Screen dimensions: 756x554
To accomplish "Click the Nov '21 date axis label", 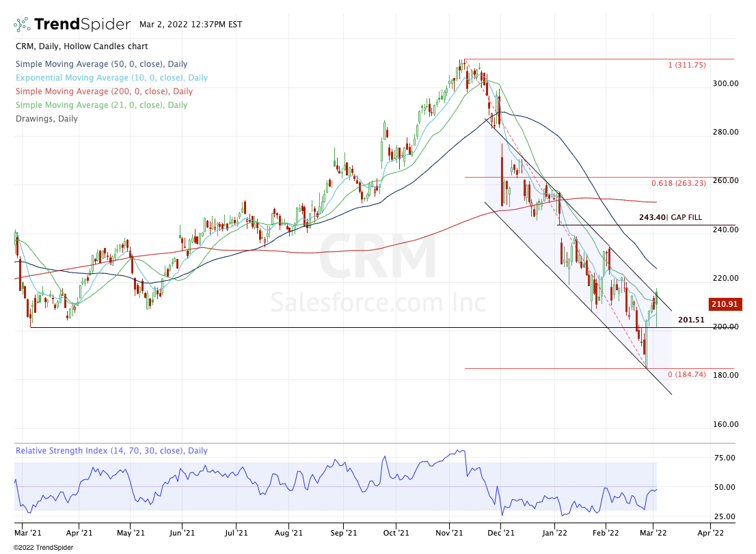I will 449,533.
